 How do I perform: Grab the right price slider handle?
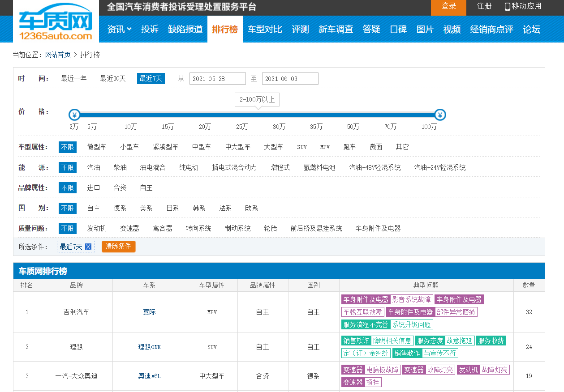[440, 115]
